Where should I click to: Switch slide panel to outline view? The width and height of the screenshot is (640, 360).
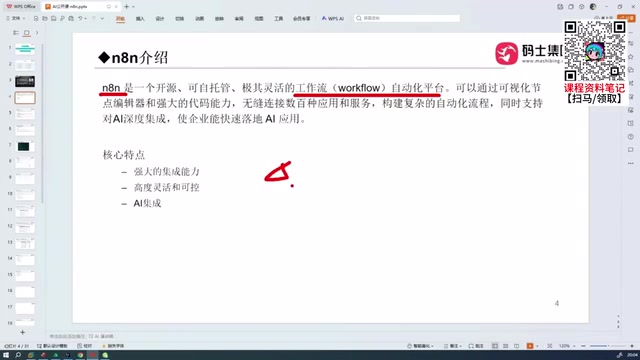[x=16, y=33]
